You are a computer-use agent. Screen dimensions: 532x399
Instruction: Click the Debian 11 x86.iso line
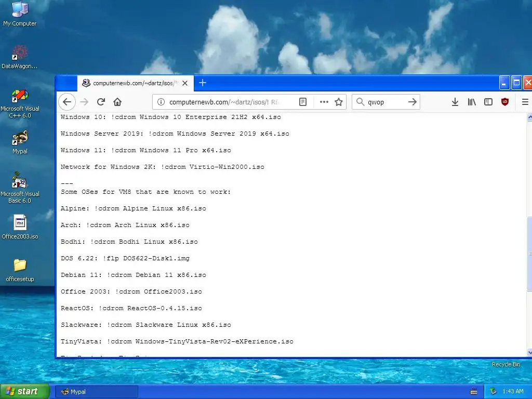(x=134, y=275)
